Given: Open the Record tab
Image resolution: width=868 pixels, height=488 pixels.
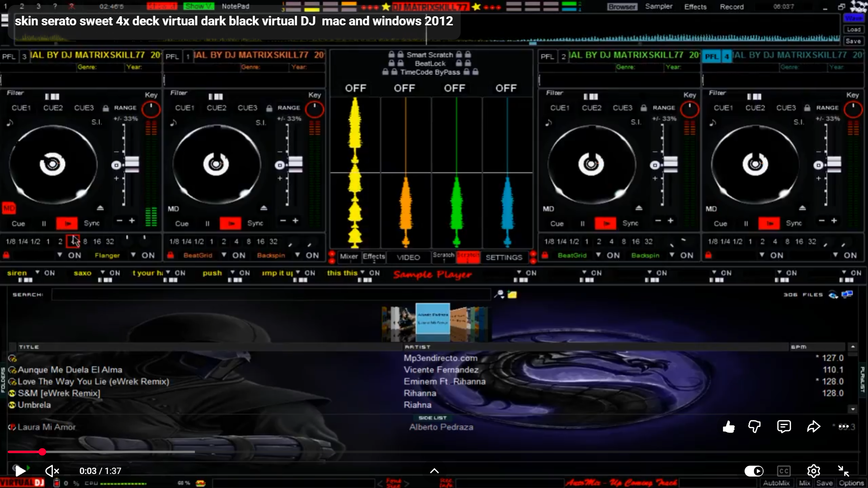Looking at the screenshot, I should click(x=731, y=7).
